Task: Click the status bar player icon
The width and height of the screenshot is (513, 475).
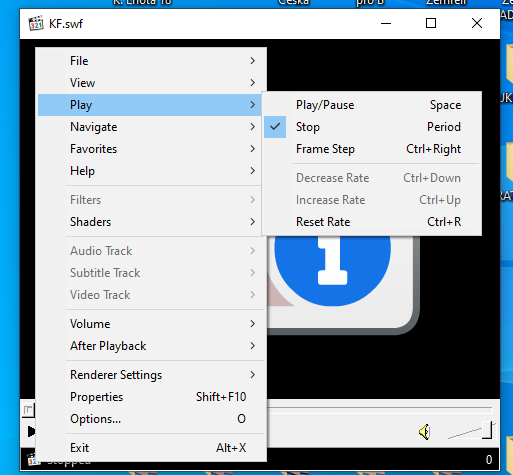Action: click(31, 459)
